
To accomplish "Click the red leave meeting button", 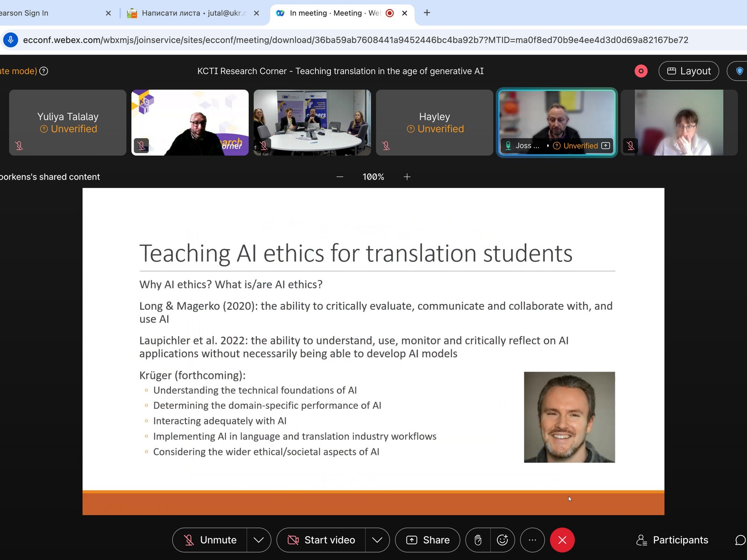I will click(562, 540).
